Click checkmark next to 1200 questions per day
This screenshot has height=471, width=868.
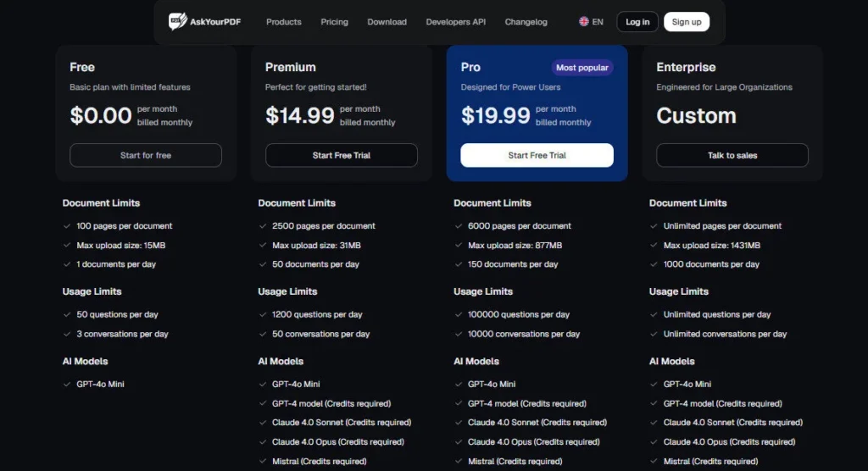click(263, 314)
